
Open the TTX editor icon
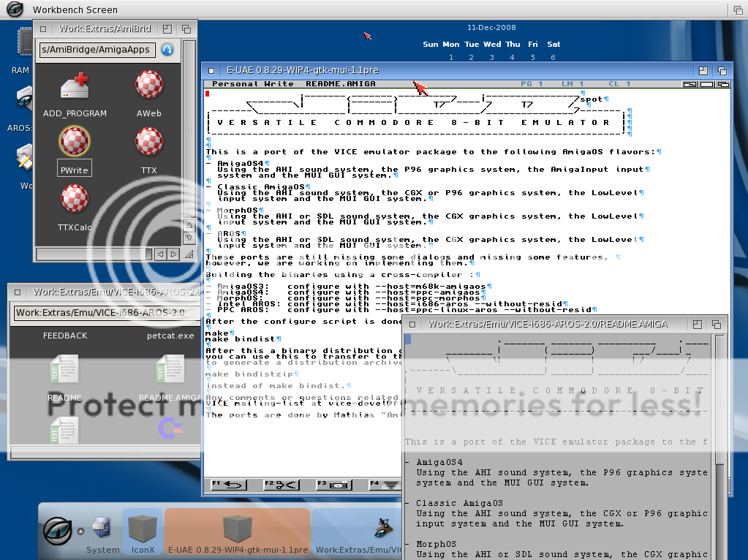(149, 142)
